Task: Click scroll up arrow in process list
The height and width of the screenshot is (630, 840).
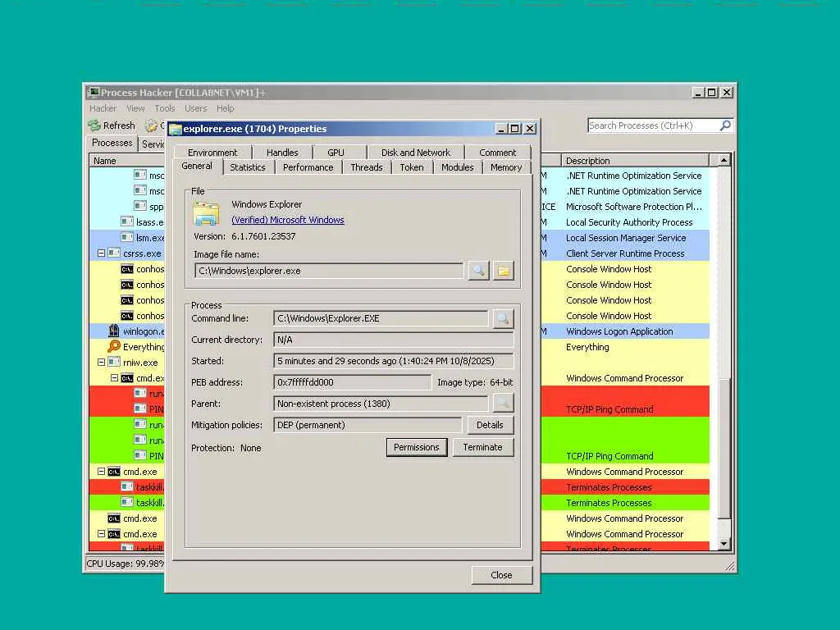Action: coord(724,160)
